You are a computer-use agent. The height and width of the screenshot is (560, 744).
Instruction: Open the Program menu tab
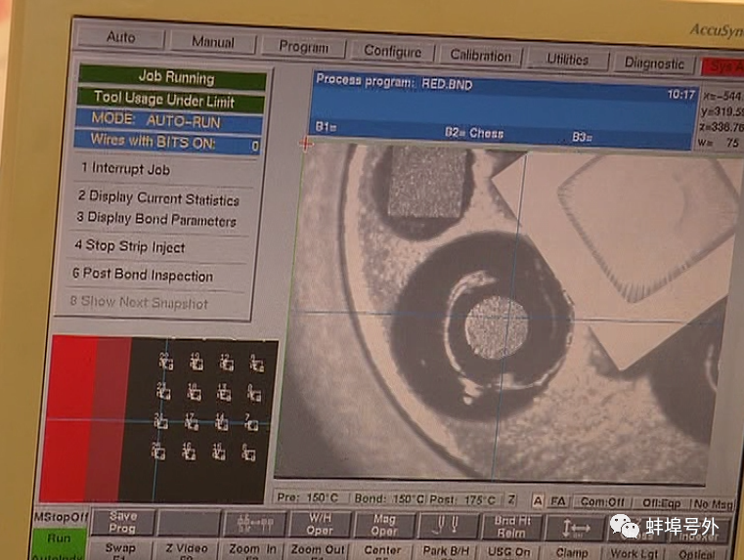304,47
